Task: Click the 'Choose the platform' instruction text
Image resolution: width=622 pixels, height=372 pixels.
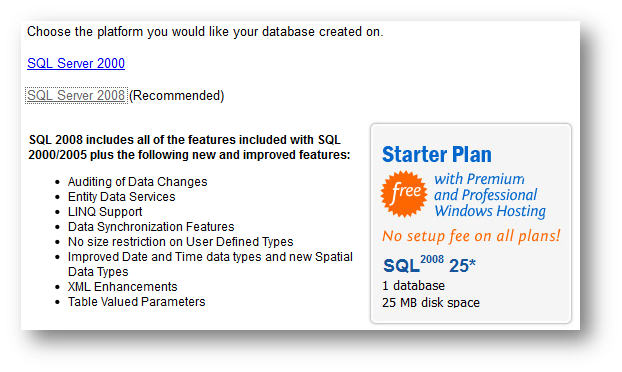Action: [x=205, y=32]
